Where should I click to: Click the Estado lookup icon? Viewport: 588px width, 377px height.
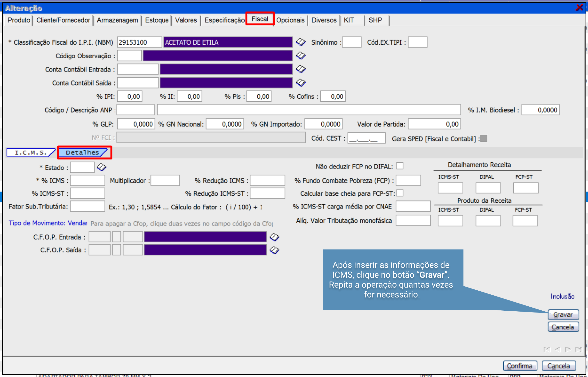(102, 168)
